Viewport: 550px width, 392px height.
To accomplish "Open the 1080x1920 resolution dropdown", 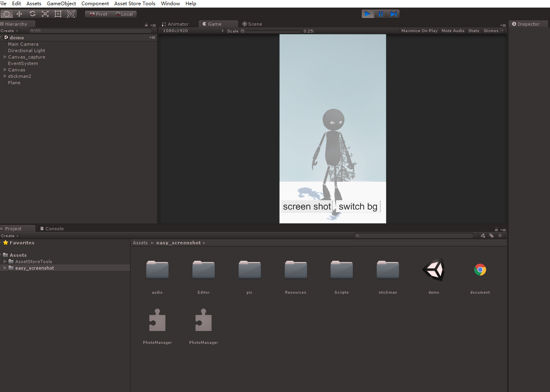I will click(193, 30).
